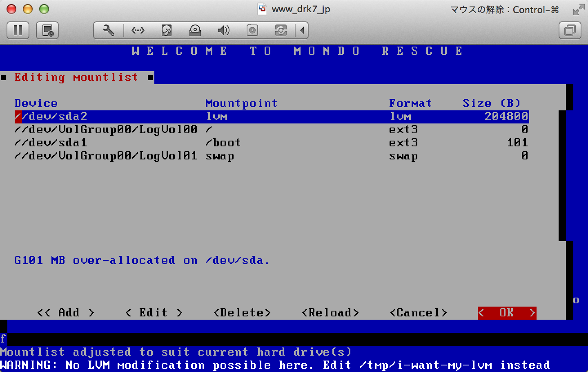This screenshot has width=588, height=372.
Task: Click the www_drk7_jp title document icon
Action: pos(262,9)
